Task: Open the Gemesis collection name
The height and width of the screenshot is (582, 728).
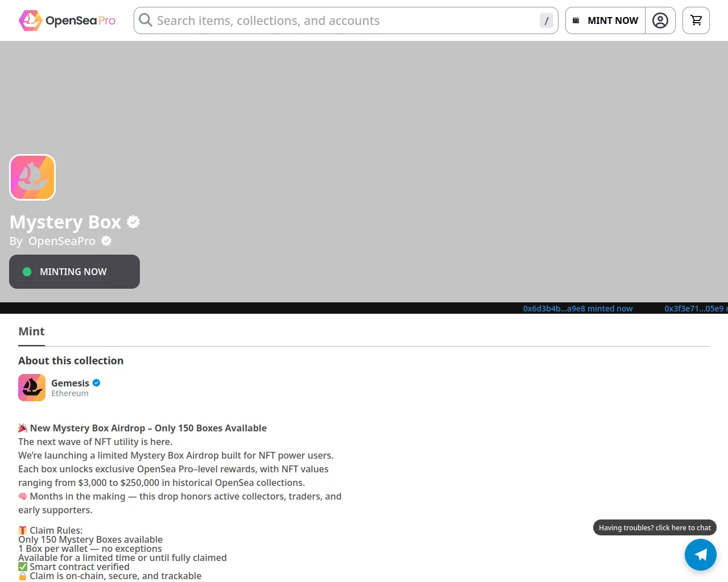Action: [x=70, y=383]
